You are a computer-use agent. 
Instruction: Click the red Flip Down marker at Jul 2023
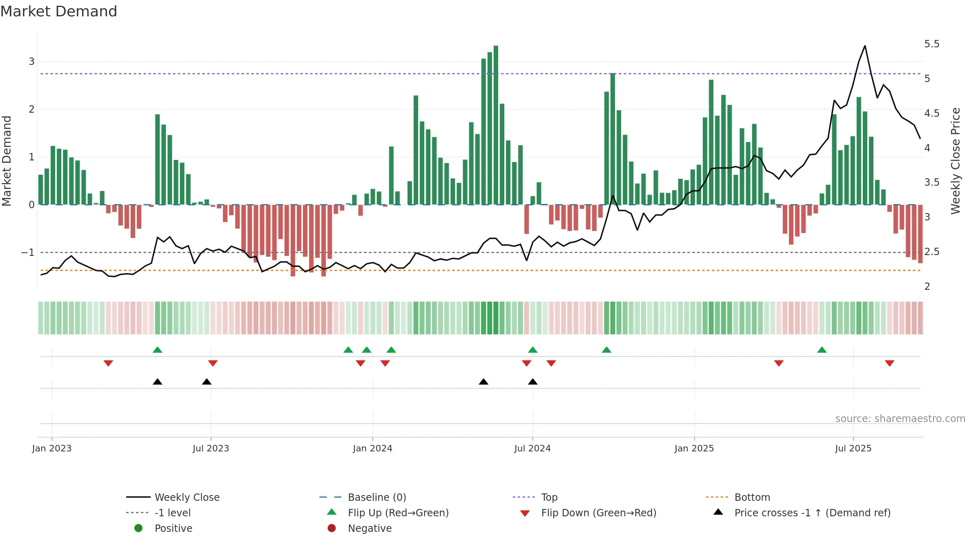point(213,363)
